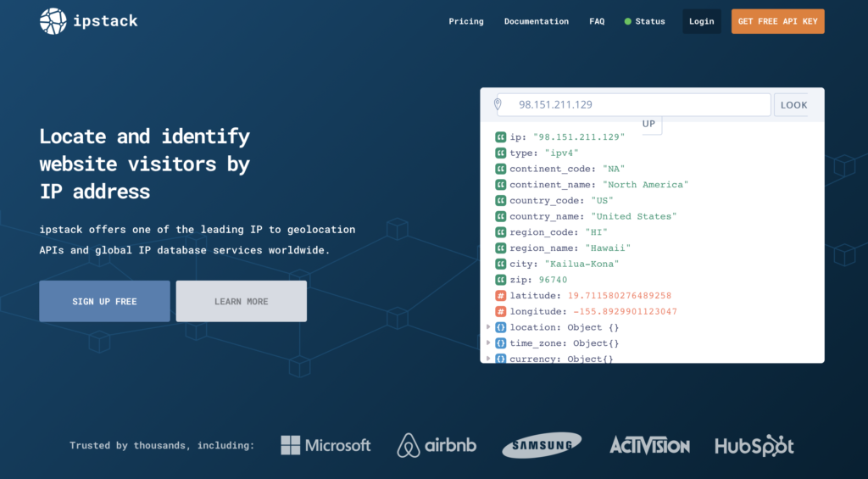Click string icon next to city row

500,265
